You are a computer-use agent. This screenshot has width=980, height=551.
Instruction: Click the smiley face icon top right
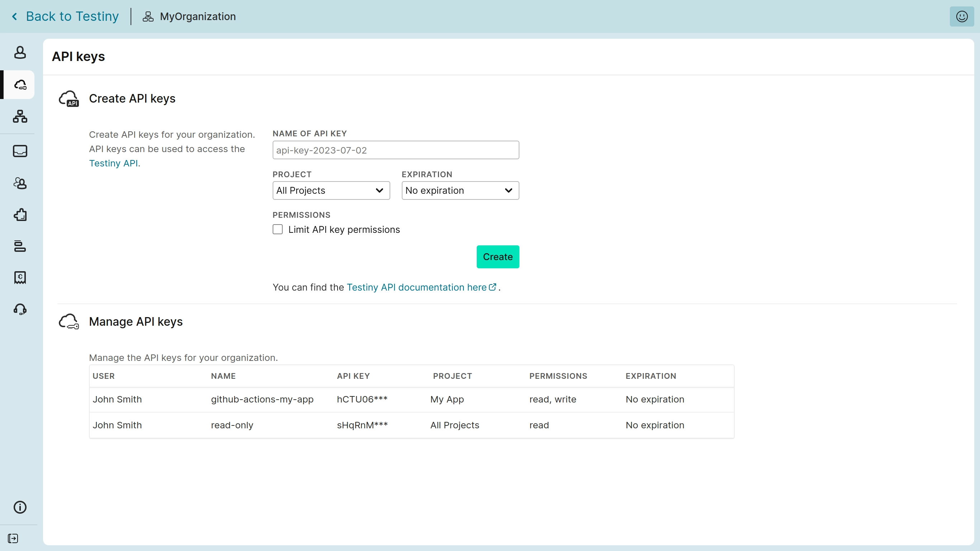[961, 17]
